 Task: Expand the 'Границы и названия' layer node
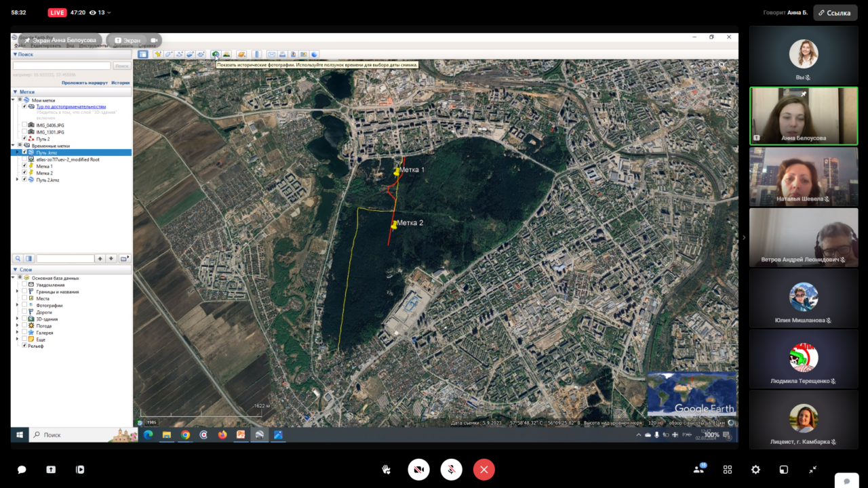(x=17, y=291)
